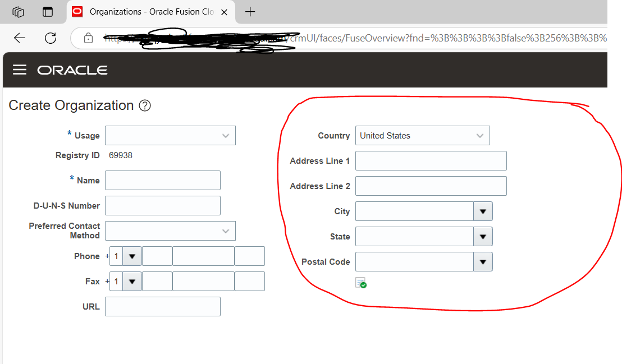Image resolution: width=622 pixels, height=364 pixels.
Task: View site security lock info
Action: [88, 38]
